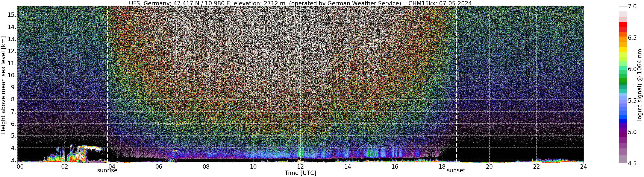
Task: Click the colorbar tick value '4.5'
Action: [x=632, y=163]
